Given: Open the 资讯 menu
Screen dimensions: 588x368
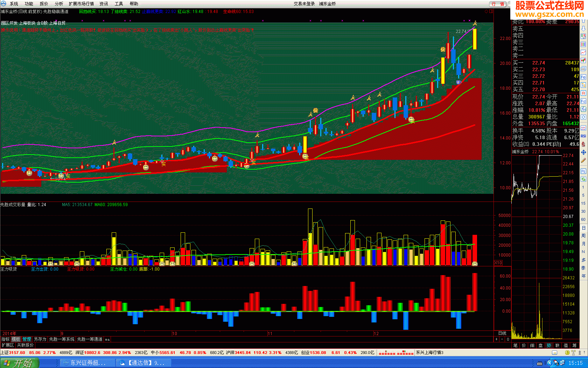Looking at the screenshot, I should point(104,4).
